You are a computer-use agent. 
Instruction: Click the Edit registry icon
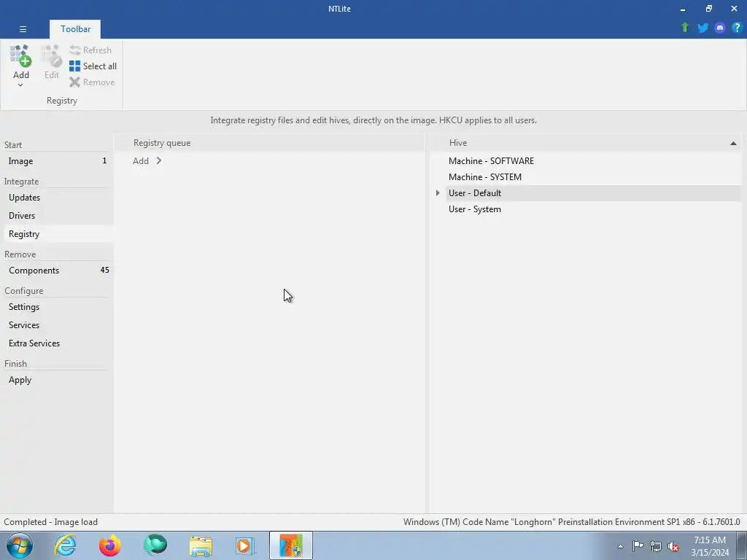(51, 56)
